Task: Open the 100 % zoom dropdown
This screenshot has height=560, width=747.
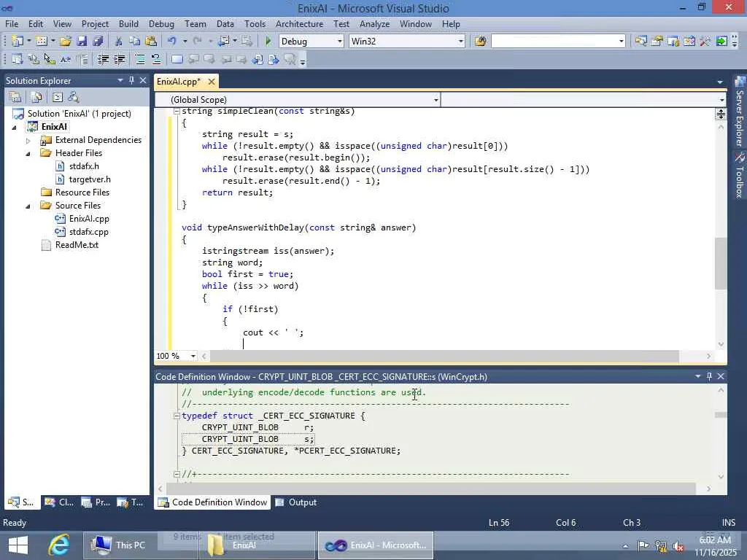Action: 193,356
